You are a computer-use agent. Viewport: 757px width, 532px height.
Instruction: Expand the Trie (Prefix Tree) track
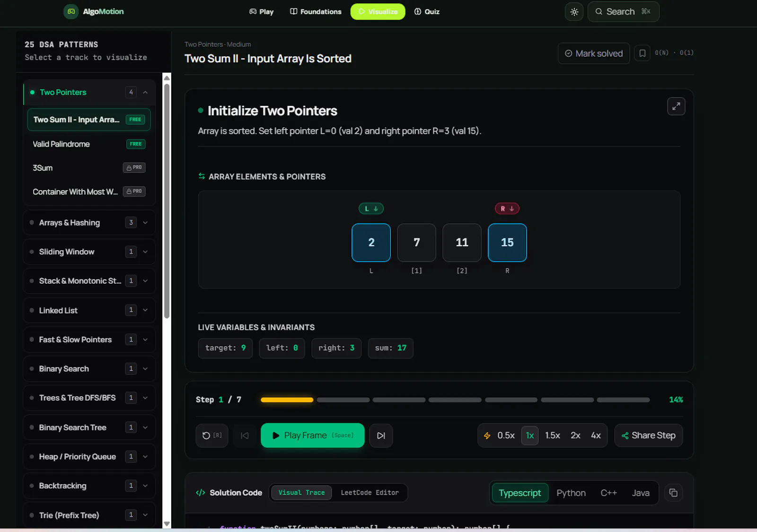[89, 515]
